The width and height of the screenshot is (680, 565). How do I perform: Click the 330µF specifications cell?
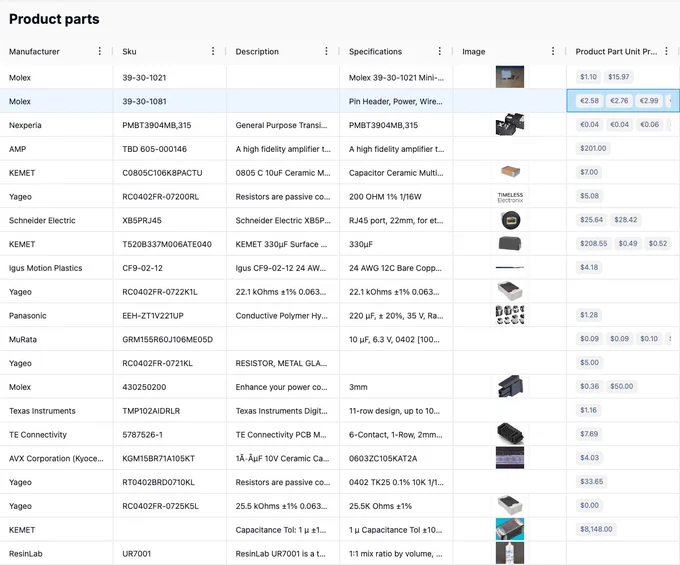(x=396, y=244)
